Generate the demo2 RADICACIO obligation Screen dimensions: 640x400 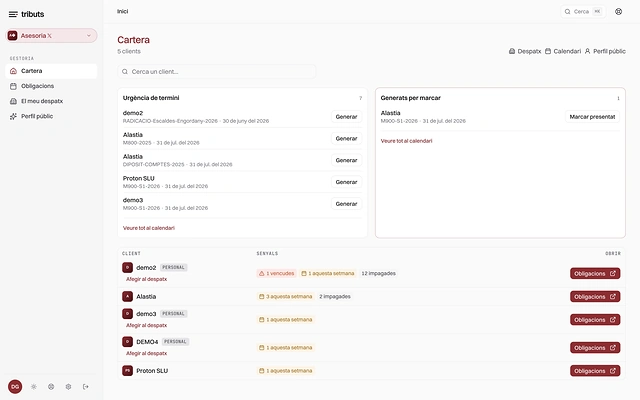(x=346, y=117)
